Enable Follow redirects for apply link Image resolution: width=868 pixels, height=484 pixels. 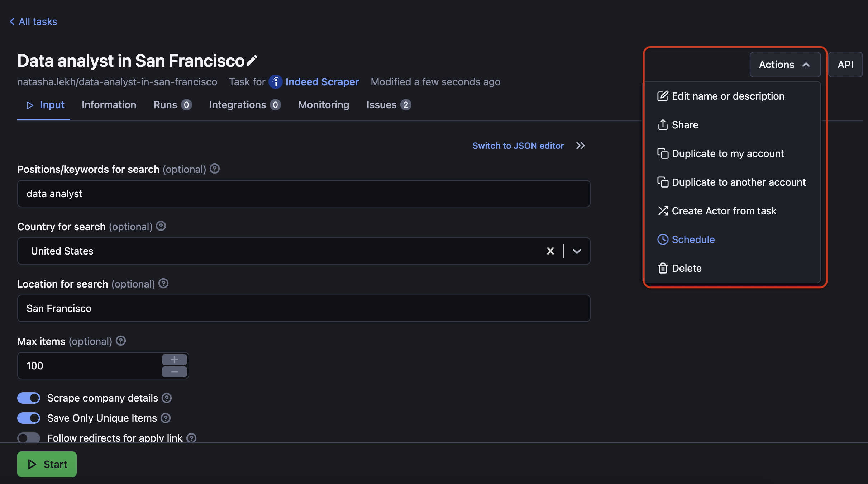pyautogui.click(x=28, y=437)
